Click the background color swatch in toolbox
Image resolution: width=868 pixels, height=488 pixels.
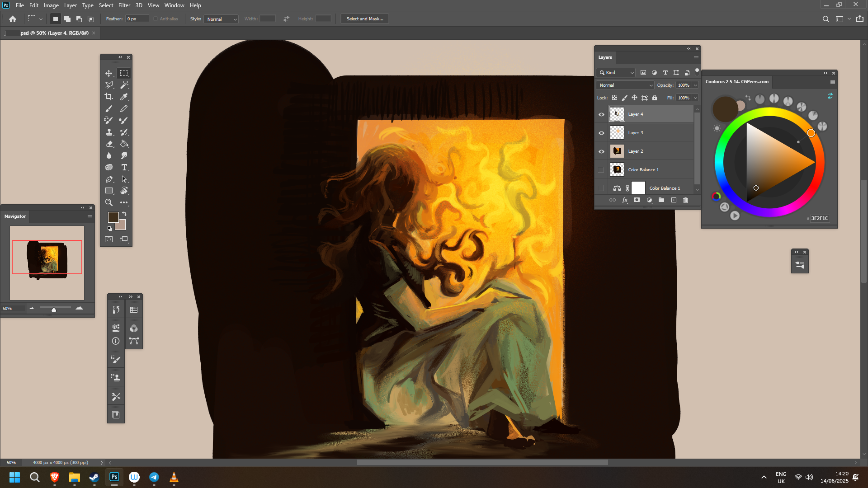122,226
